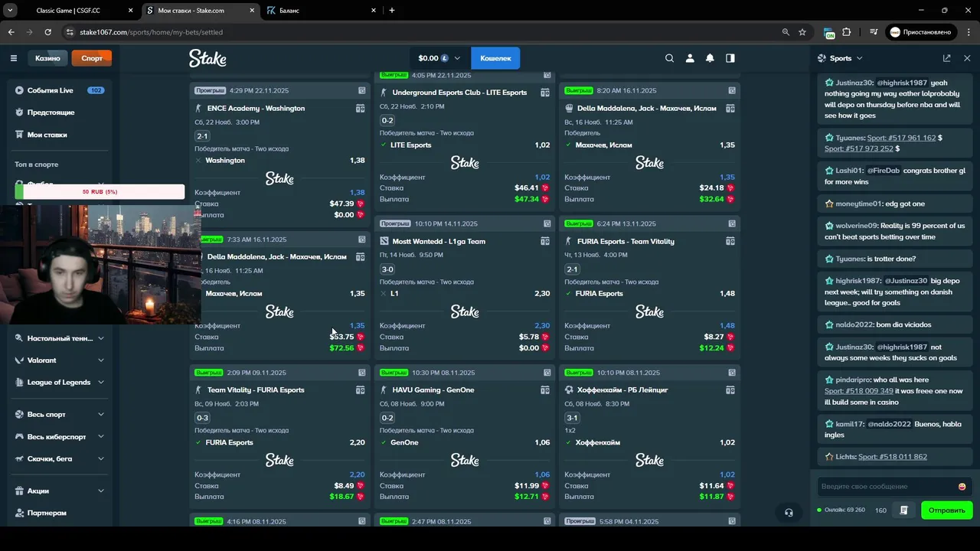Open Sport #518 011 862 link by Lichts
Viewport: 980px width, 551px height.
pyautogui.click(x=893, y=457)
